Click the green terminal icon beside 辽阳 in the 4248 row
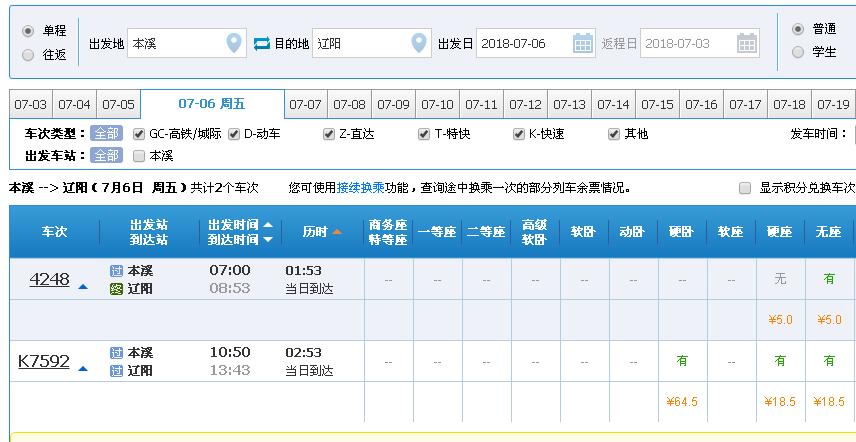This screenshot has height=442, width=856. pyautogui.click(x=116, y=289)
